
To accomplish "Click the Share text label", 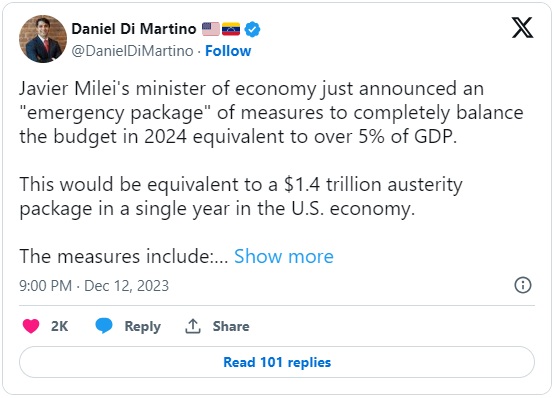I will click(x=231, y=326).
